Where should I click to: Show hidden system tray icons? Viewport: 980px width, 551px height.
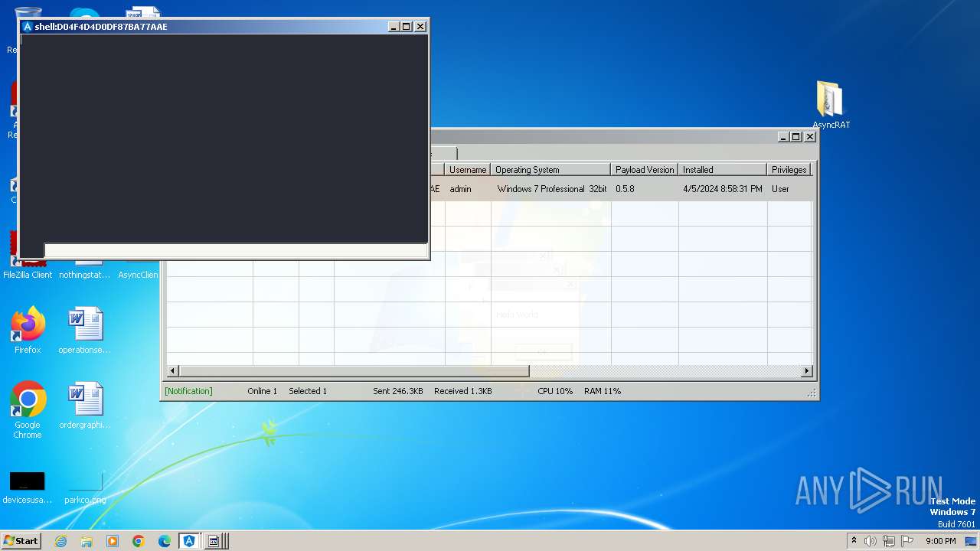click(x=854, y=540)
